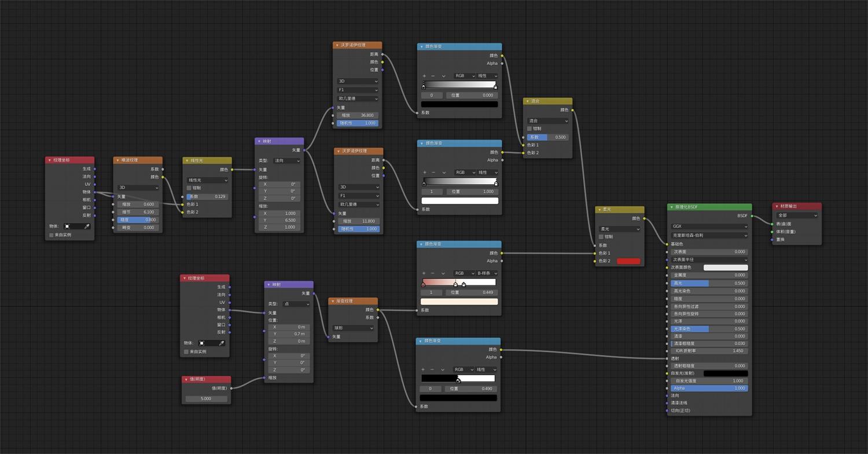
Task: Collapse the 渐变纹理 node
Action: tap(333, 301)
